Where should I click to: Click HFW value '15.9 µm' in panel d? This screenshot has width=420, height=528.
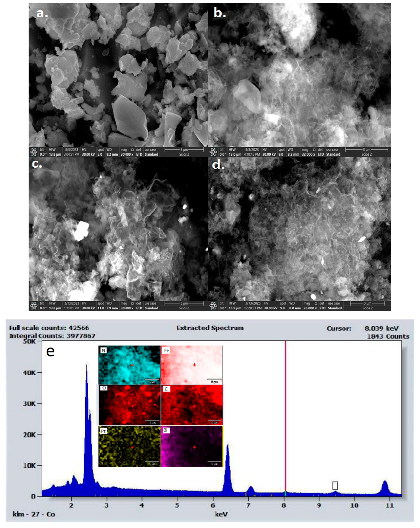click(235, 308)
